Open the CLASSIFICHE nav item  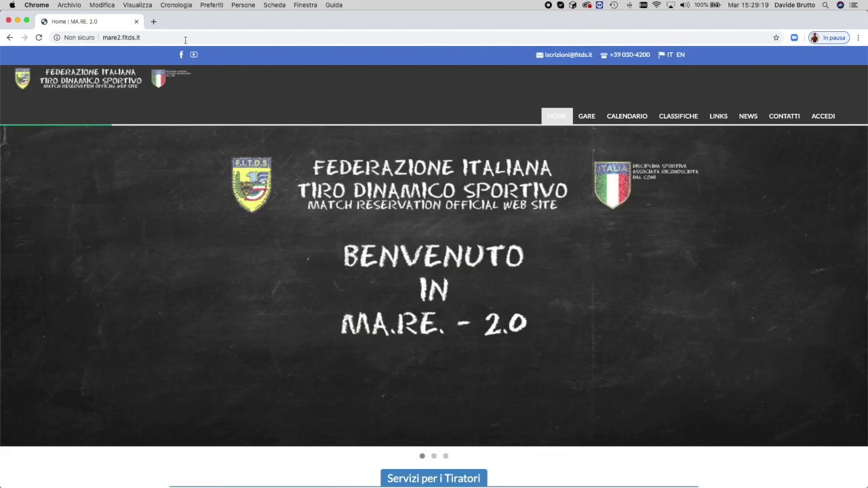coord(678,116)
